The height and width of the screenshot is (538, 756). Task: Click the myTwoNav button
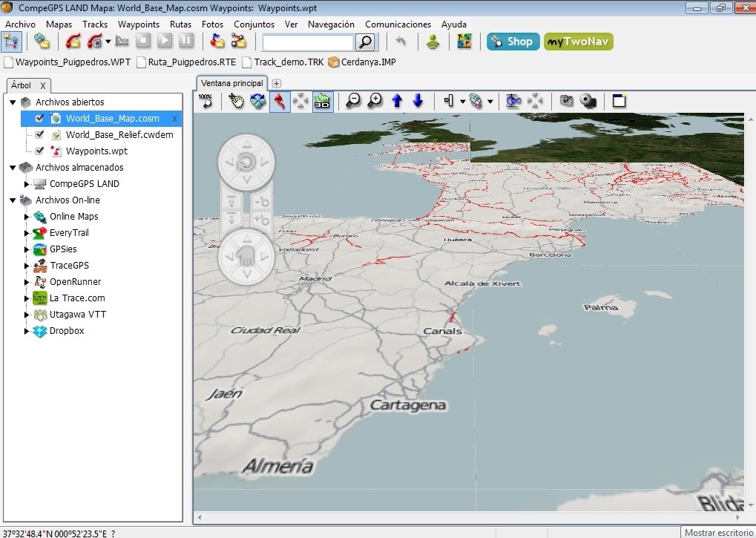(579, 42)
